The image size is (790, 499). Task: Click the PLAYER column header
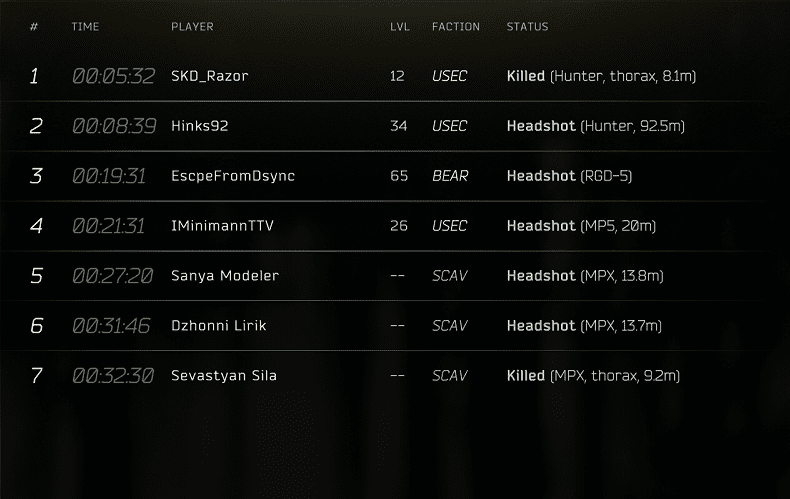click(x=192, y=27)
